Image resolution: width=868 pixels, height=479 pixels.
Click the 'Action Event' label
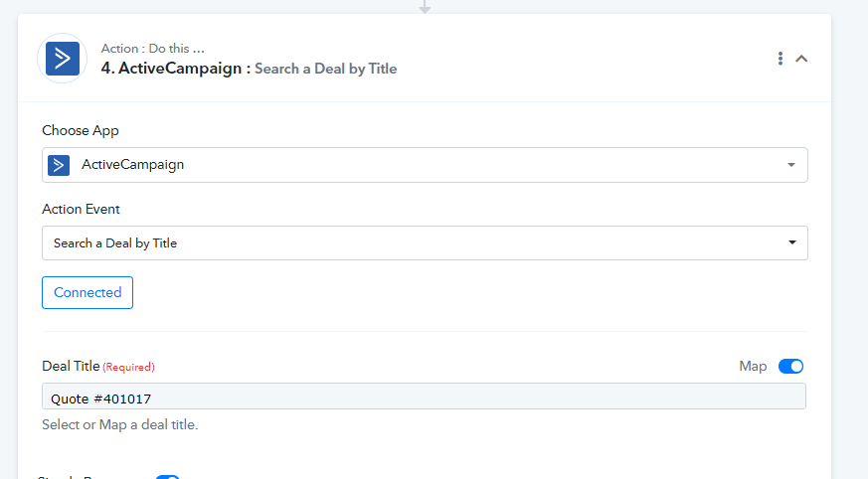[x=81, y=209]
